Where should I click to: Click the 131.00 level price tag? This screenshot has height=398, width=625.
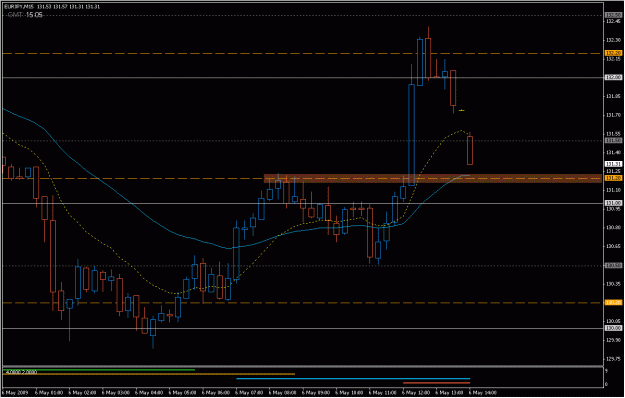coord(613,203)
